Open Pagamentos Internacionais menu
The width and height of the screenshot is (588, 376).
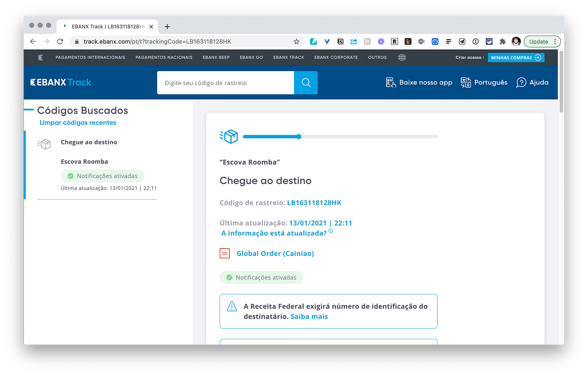(90, 57)
